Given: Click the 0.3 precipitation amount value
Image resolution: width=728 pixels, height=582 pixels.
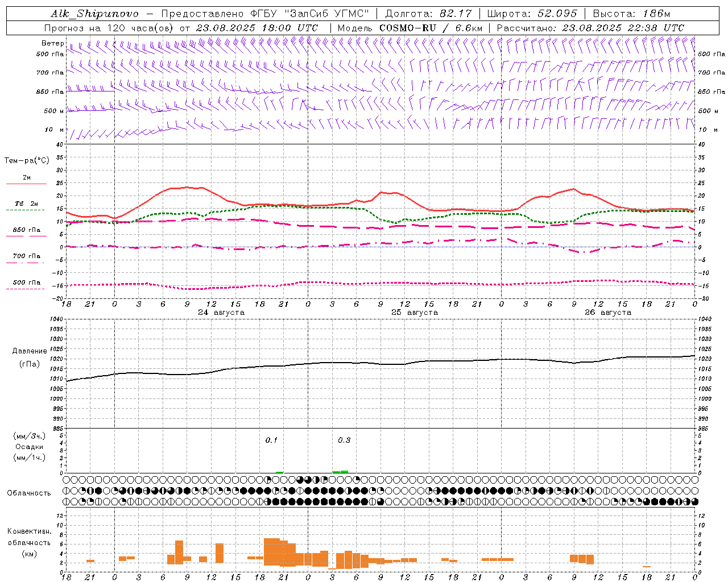Looking at the screenshot, I should pyautogui.click(x=344, y=440).
